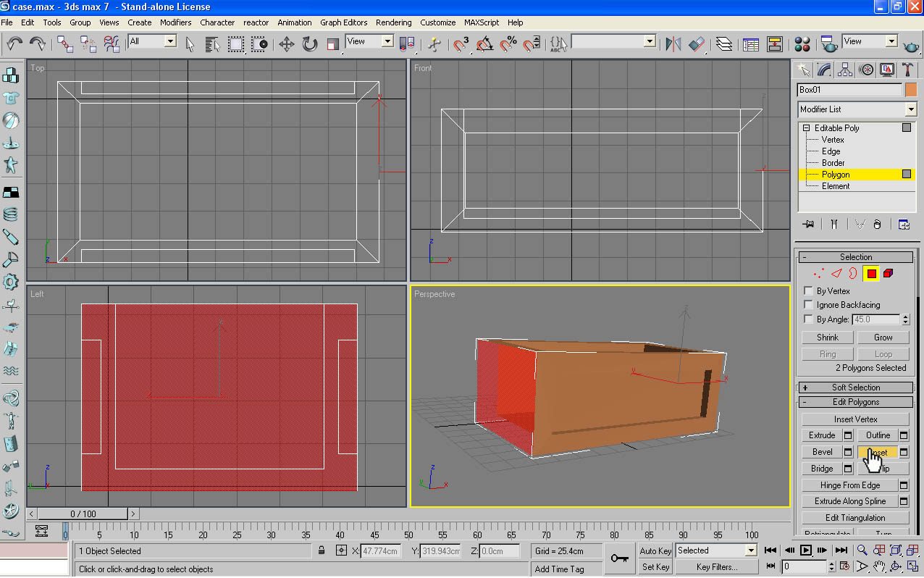
Task: Enable the 3D Snaps toggle
Action: (x=461, y=44)
